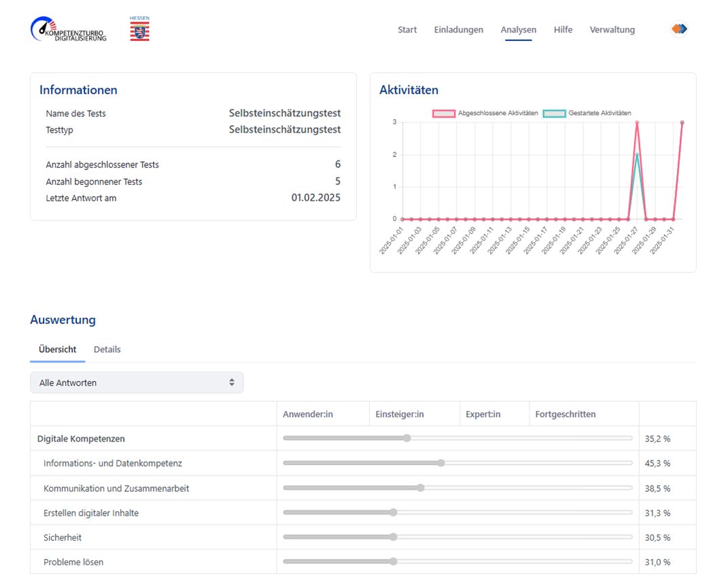Click the Fortgeschritten column header
The width and height of the screenshot is (728, 587).
pyautogui.click(x=565, y=414)
